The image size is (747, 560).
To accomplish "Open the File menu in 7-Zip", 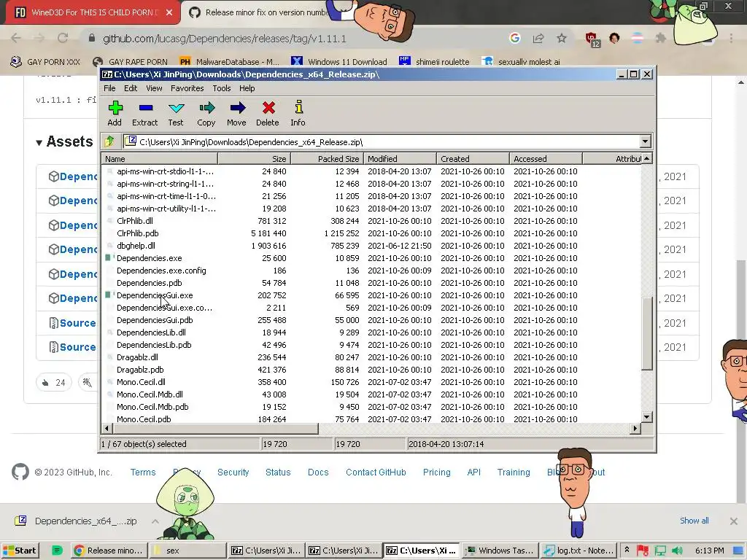I will pos(109,88).
